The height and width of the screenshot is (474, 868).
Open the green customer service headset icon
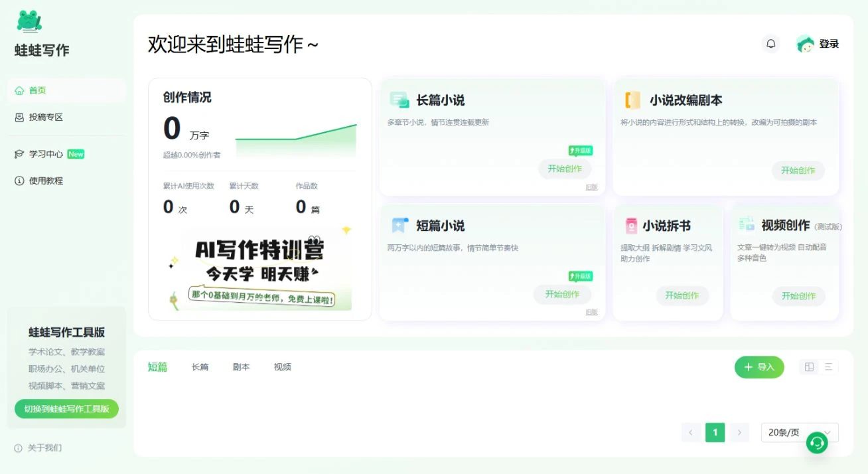[817, 442]
